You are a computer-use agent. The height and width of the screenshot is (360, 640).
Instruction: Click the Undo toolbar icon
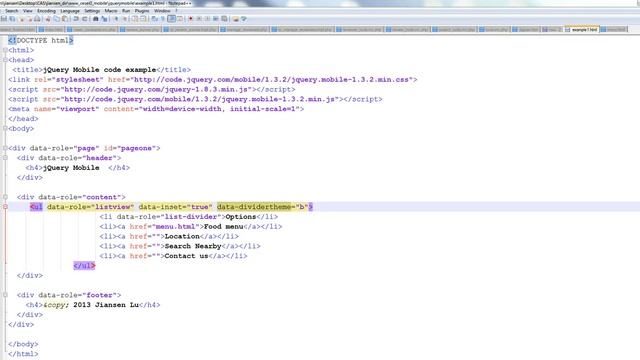tap(76, 19)
